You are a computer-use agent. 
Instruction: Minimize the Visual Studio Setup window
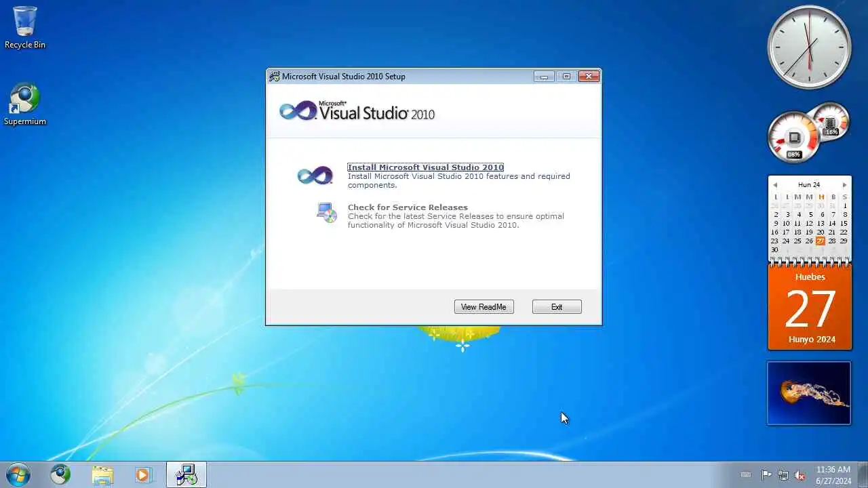544,77
